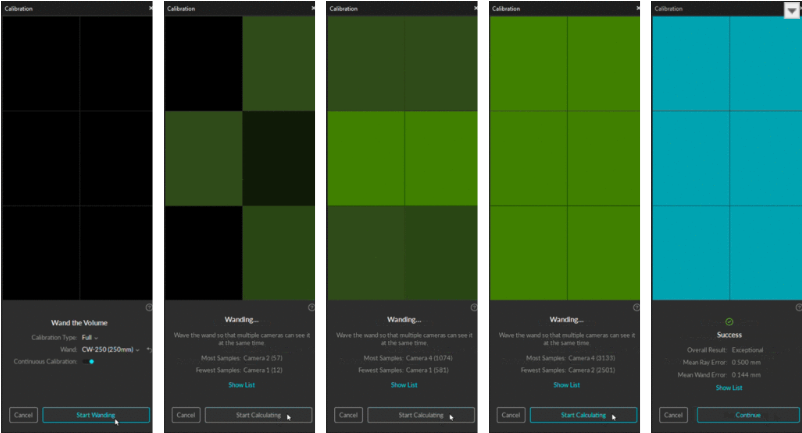Expand the Wand dropdown showing CW-250 (250mm)
Image resolution: width=802 pixels, height=433 pixels.
click(110, 350)
